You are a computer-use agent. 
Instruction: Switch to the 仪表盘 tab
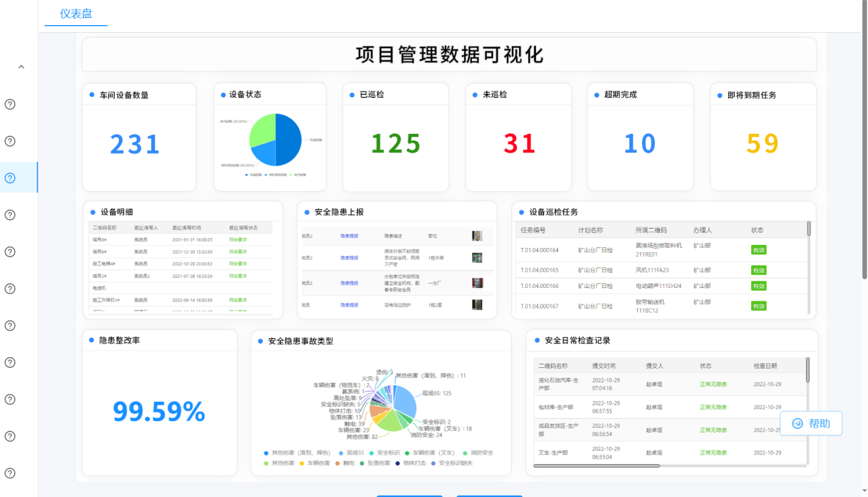[x=76, y=14]
